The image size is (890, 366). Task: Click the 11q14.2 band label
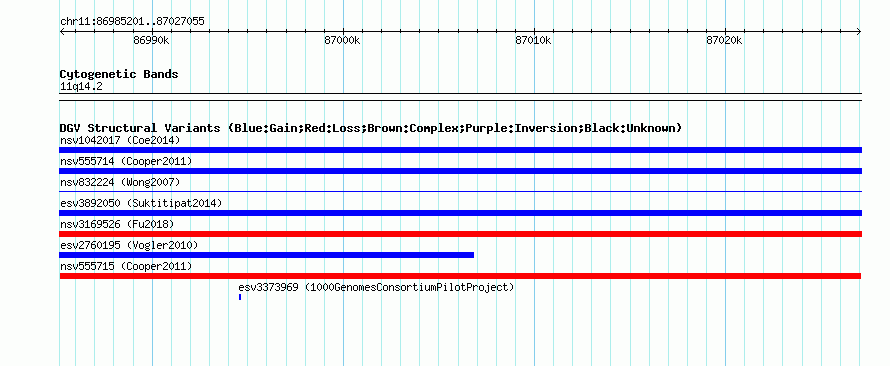point(81,87)
